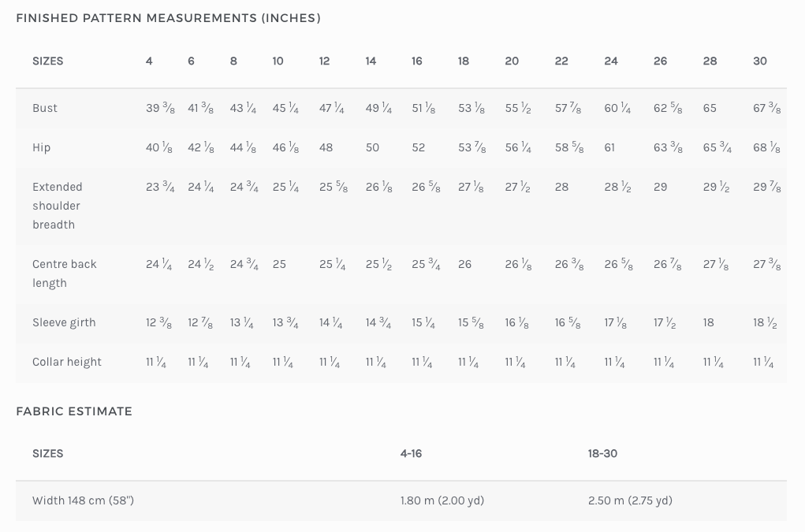Screen dimensions: 805x532
Task: Click the Centre back length row label
Action: click(x=64, y=273)
